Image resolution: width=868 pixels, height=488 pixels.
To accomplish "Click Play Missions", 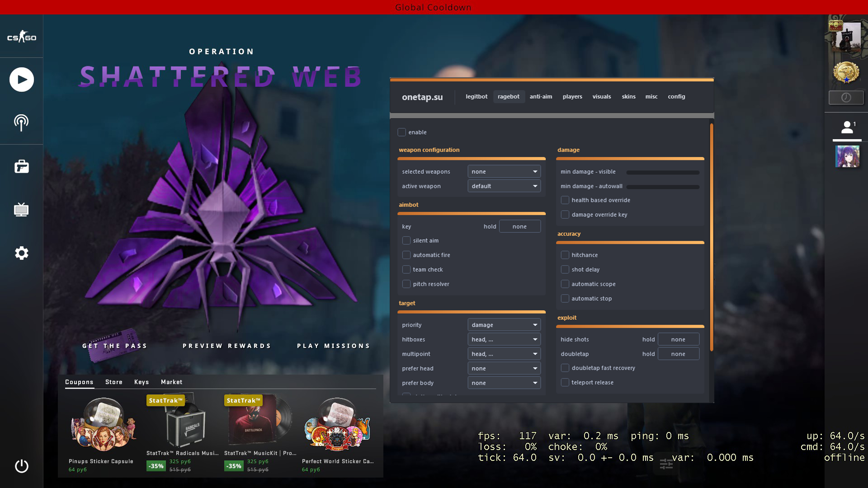I will [334, 346].
